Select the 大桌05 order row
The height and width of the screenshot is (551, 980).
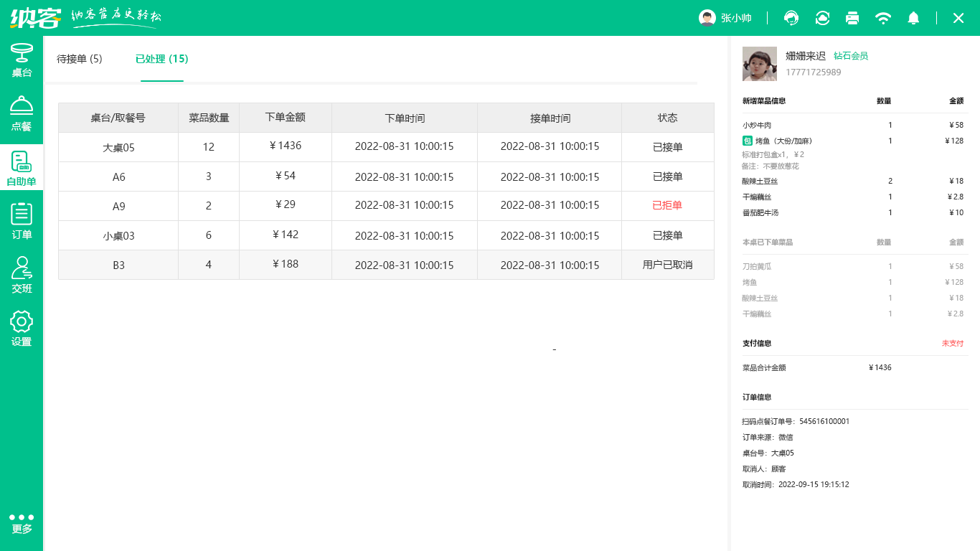[x=386, y=147]
